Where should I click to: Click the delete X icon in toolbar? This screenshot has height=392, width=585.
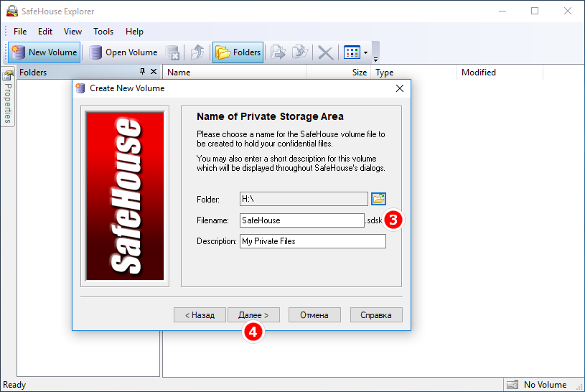325,52
